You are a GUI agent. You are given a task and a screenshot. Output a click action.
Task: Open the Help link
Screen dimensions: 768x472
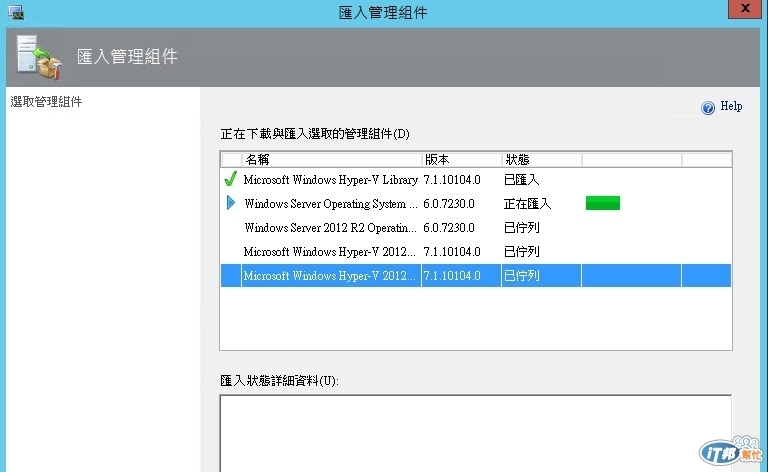click(x=731, y=106)
